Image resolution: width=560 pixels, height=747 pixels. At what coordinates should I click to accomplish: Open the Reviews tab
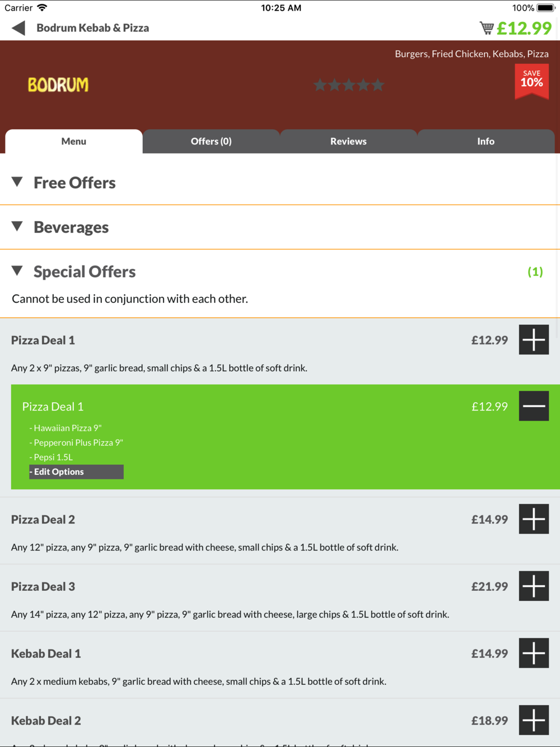[x=348, y=141]
